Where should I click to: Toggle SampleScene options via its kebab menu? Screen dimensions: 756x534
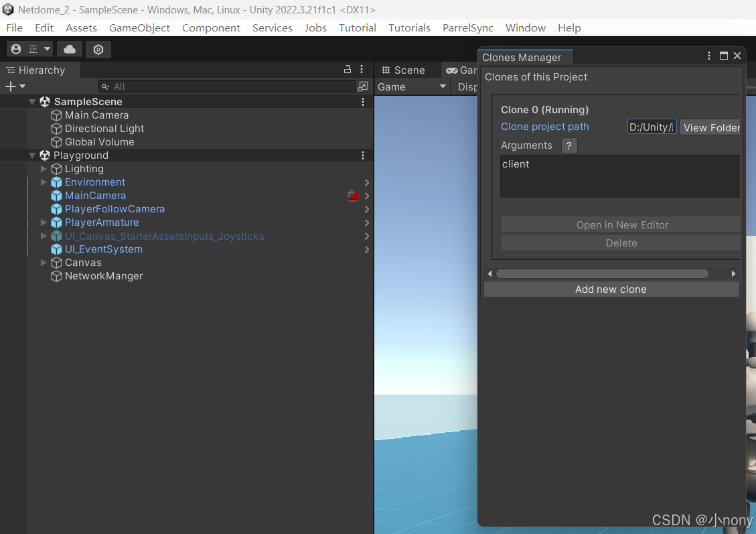(x=362, y=102)
